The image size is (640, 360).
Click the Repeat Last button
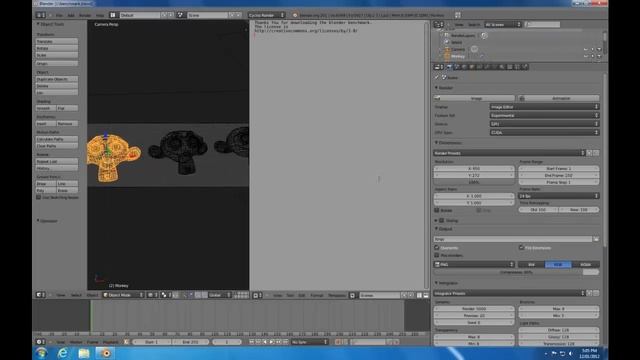click(x=57, y=162)
